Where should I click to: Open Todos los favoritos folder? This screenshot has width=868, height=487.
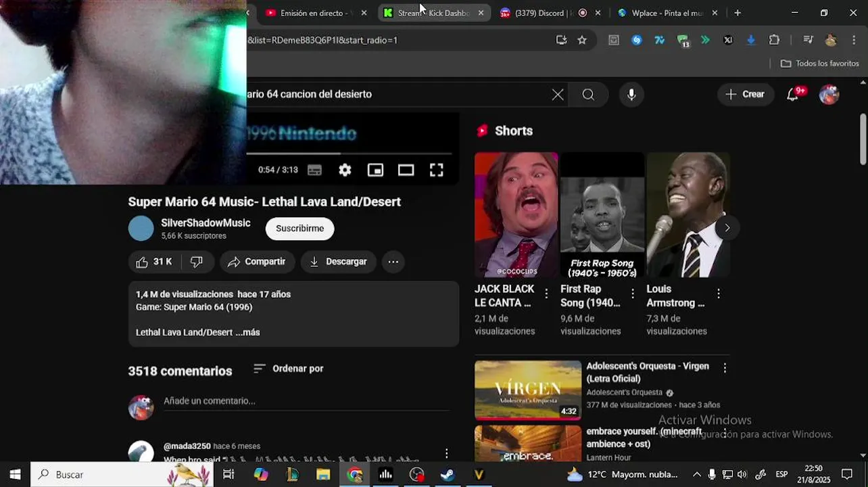pyautogui.click(x=819, y=64)
